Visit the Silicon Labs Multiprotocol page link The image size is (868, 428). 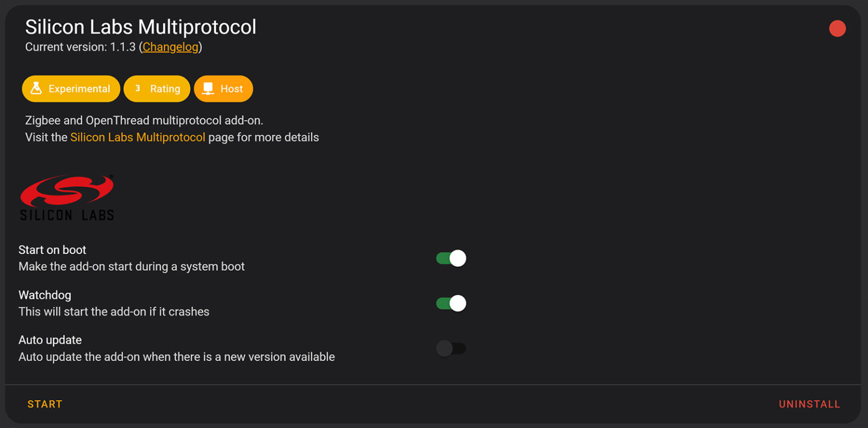point(138,137)
